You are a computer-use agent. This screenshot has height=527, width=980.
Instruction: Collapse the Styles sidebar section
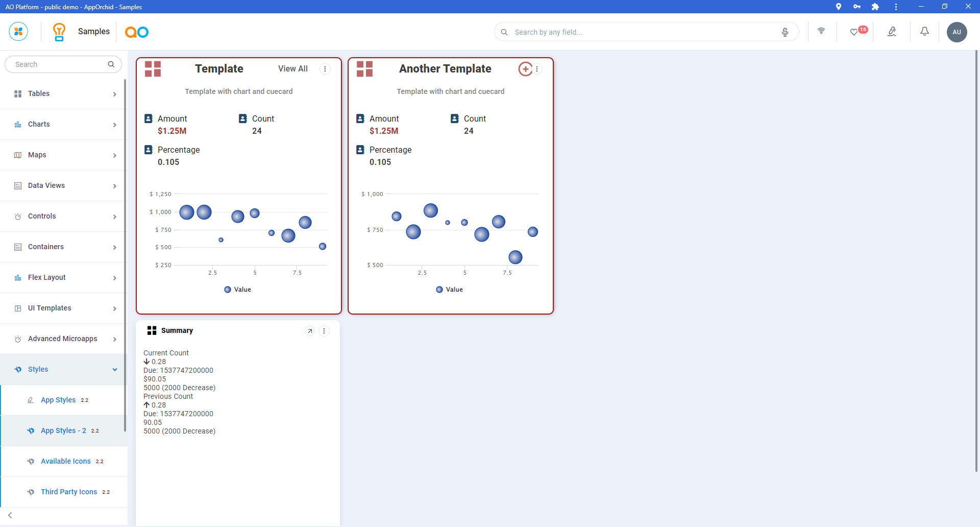(63, 370)
